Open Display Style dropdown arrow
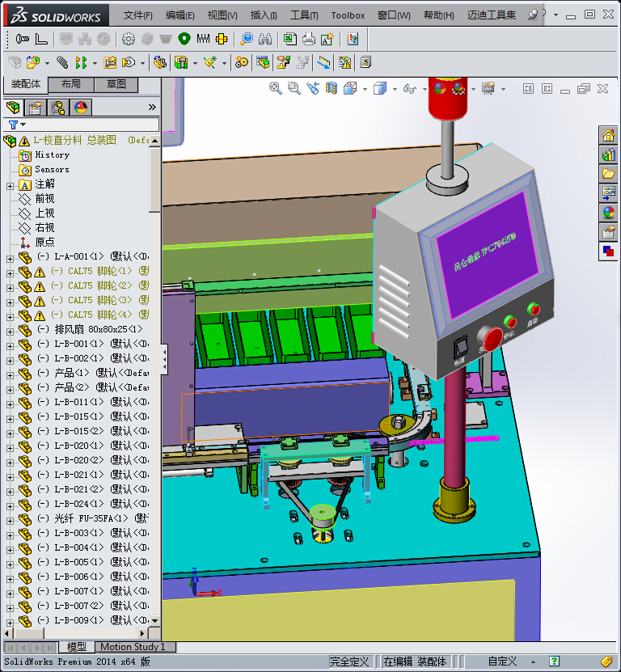The height and width of the screenshot is (672, 621). click(395, 89)
